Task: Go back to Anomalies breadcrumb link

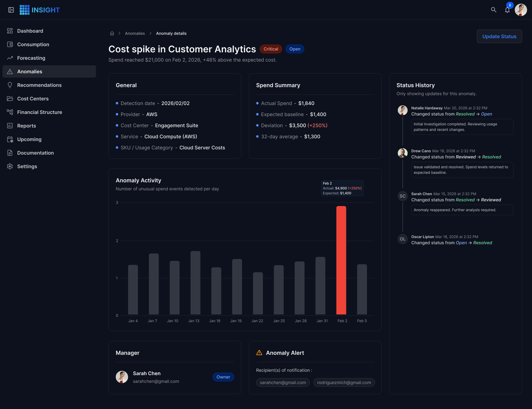Action: pos(135,33)
